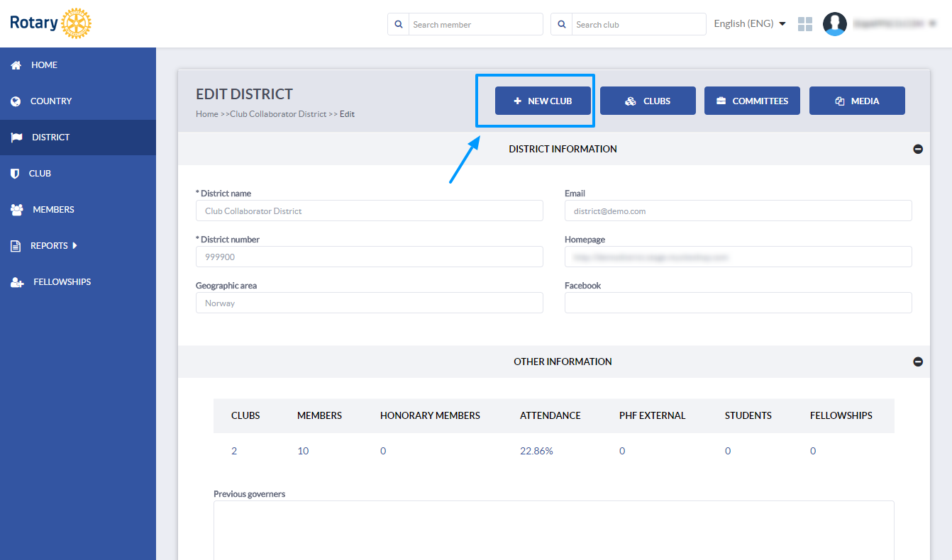
Task: Click the club search magnifier icon
Action: click(x=561, y=24)
